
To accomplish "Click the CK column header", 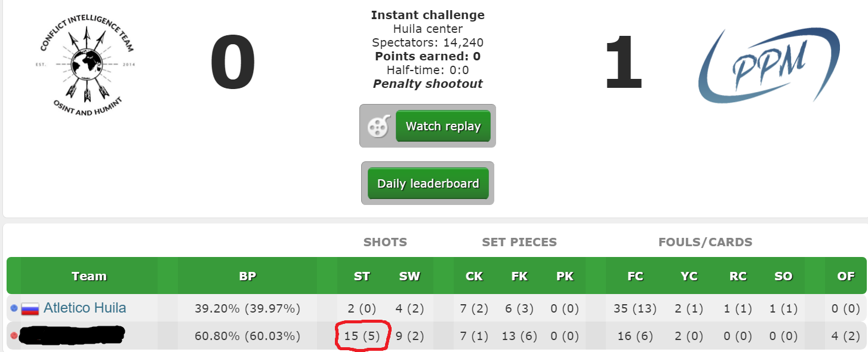I will (x=474, y=276).
